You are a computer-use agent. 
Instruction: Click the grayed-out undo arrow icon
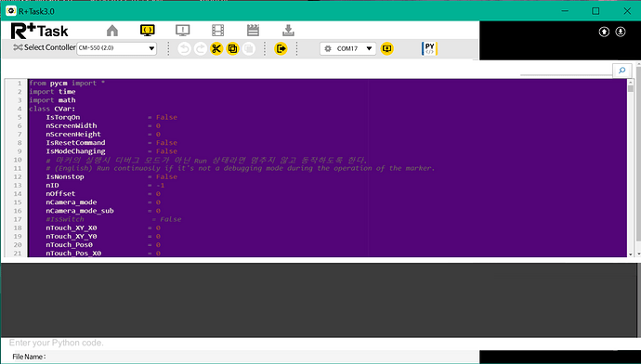184,49
